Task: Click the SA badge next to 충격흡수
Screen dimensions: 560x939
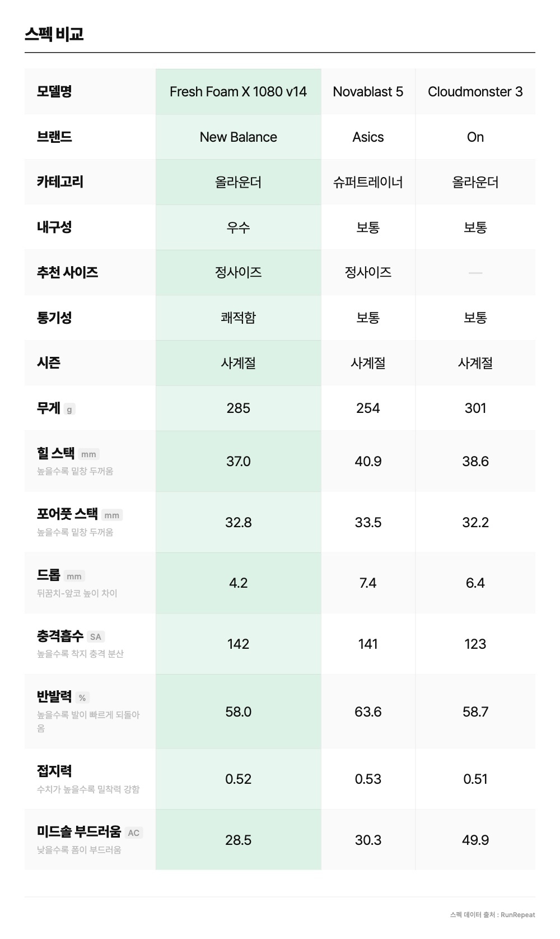Action: point(96,637)
